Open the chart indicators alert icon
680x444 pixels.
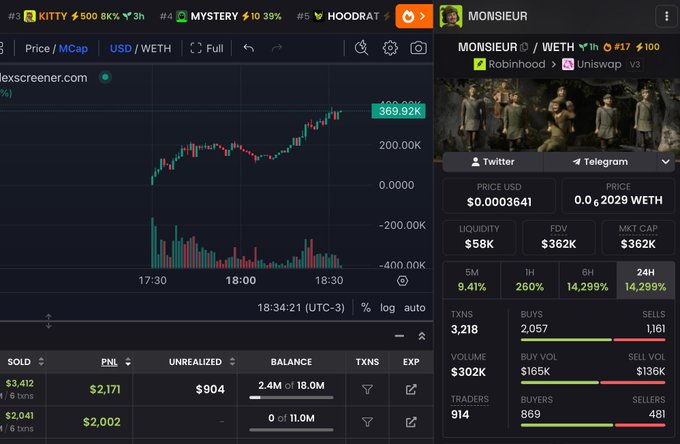[x=361, y=48]
